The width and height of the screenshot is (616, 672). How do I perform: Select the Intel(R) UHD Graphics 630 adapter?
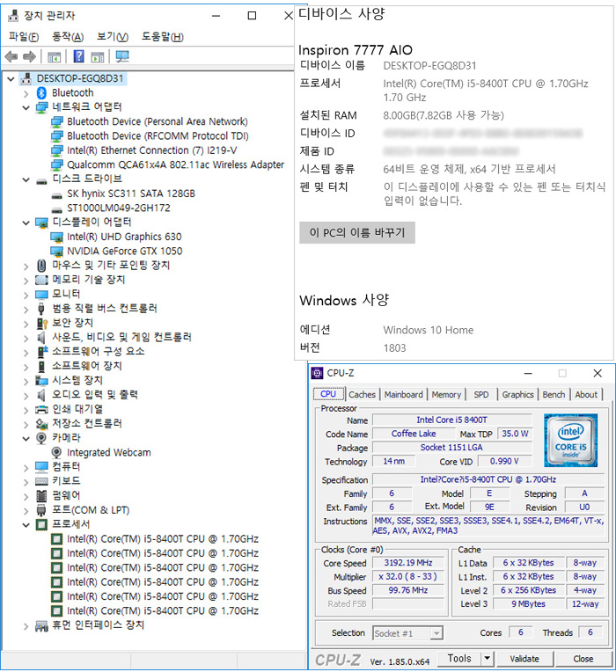click(x=124, y=237)
